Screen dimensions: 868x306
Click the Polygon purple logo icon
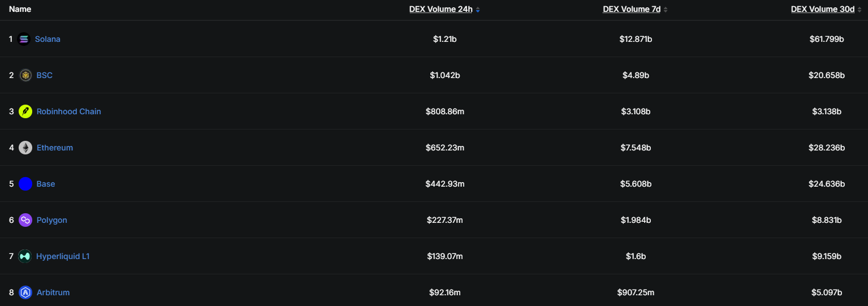click(x=25, y=220)
